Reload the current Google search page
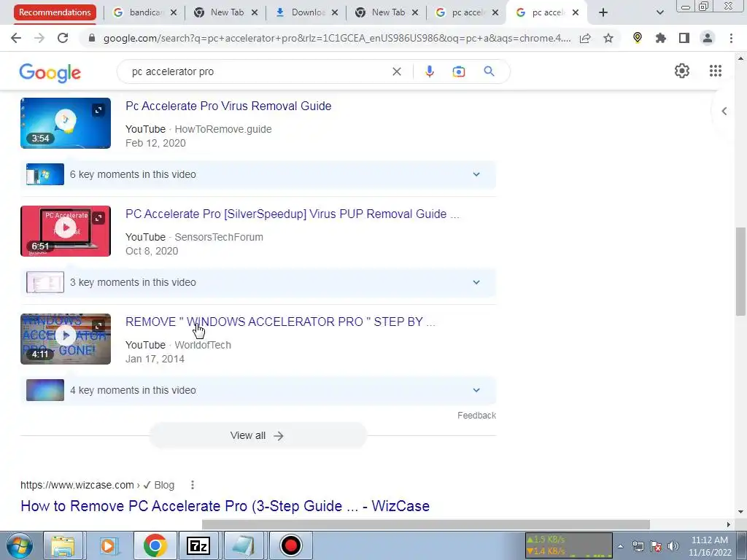 63,38
